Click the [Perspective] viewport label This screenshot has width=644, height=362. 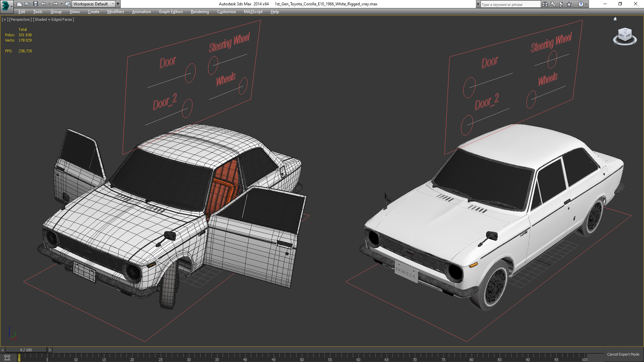(x=20, y=19)
